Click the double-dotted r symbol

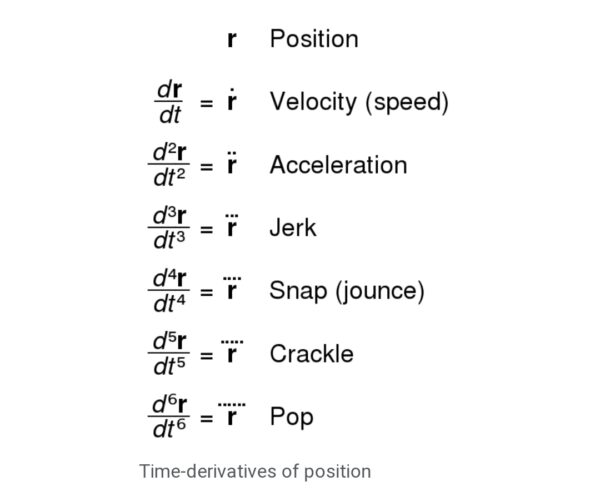tap(232, 164)
